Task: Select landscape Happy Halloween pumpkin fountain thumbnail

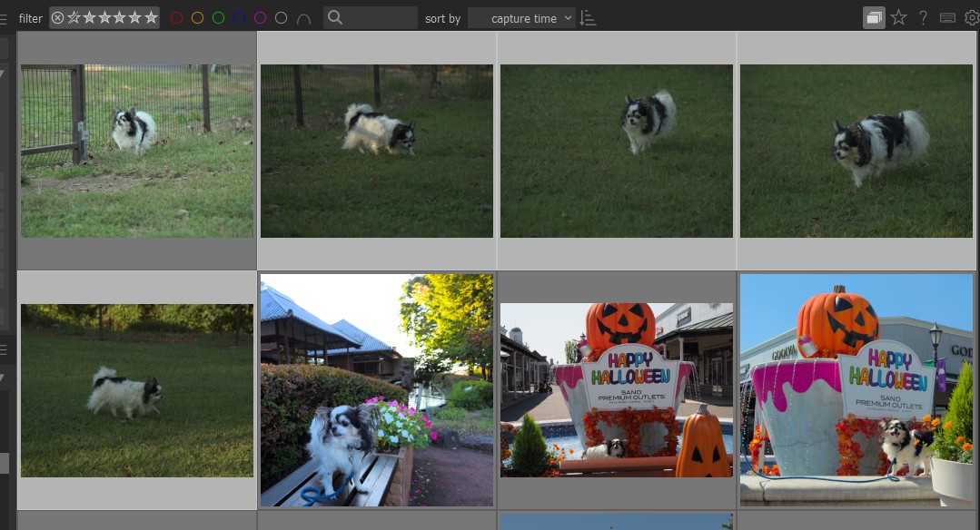Action: pyautogui.click(x=617, y=391)
